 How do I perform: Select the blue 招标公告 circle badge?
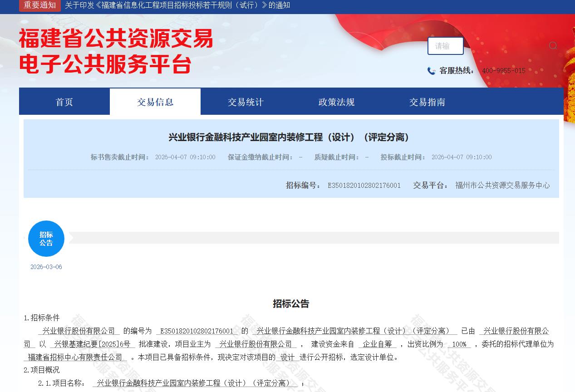(x=46, y=239)
